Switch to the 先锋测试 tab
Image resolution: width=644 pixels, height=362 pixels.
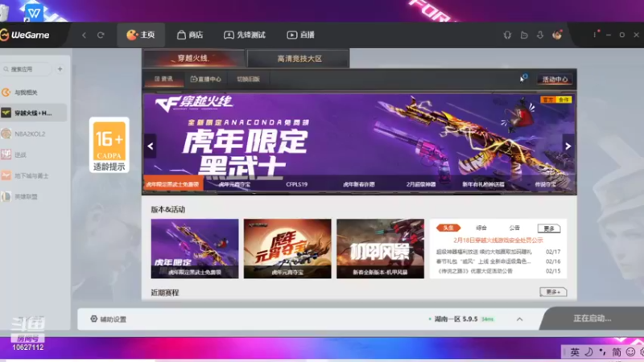coord(245,35)
